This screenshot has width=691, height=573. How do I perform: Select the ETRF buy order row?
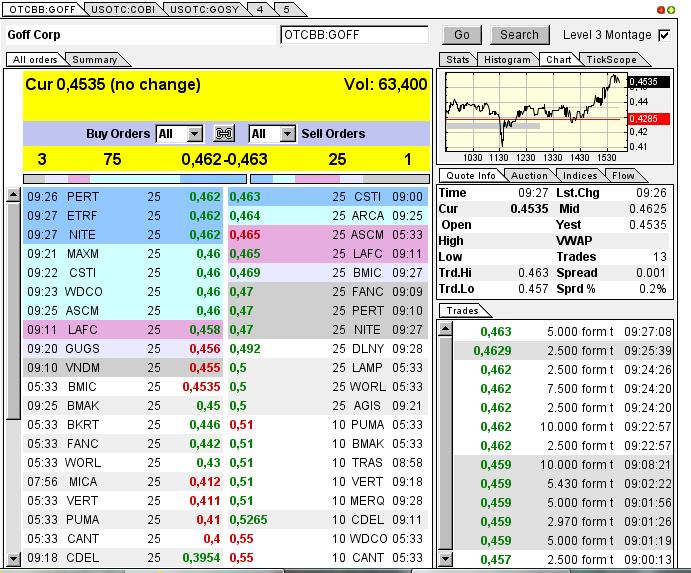(123, 216)
